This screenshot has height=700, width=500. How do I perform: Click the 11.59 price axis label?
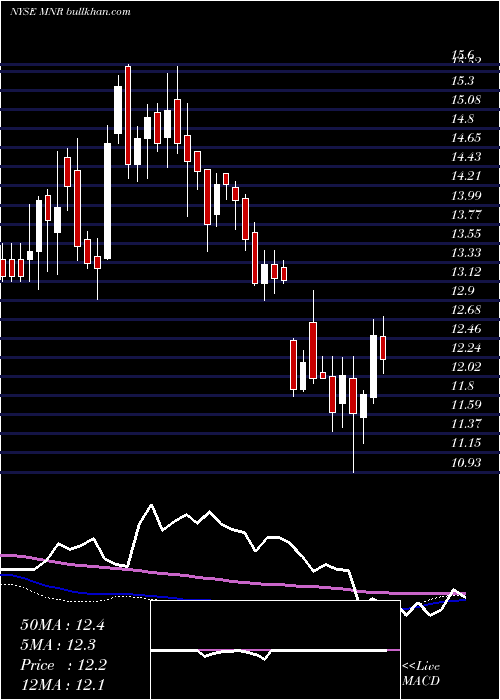coord(466,405)
